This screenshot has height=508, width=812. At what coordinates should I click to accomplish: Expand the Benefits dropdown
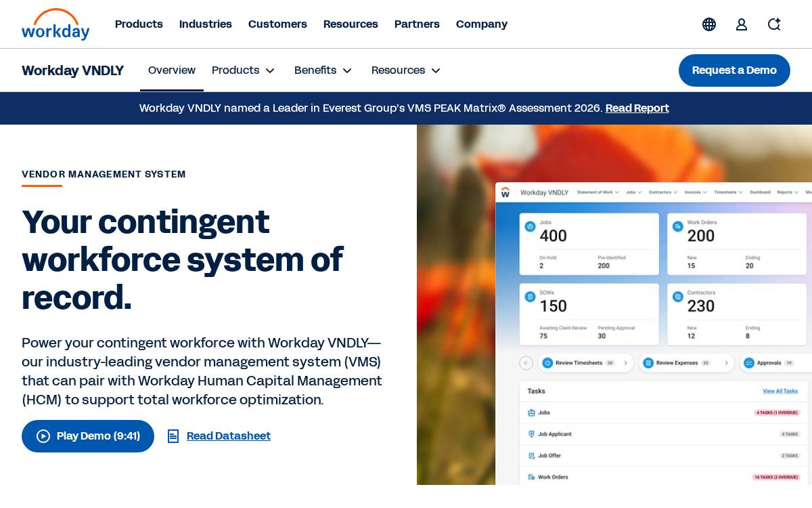(x=323, y=70)
